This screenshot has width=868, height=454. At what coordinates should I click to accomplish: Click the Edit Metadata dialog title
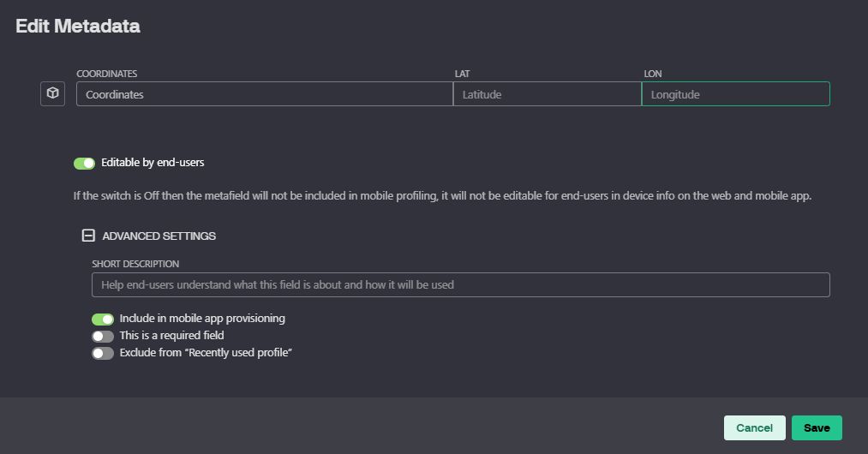[77, 26]
